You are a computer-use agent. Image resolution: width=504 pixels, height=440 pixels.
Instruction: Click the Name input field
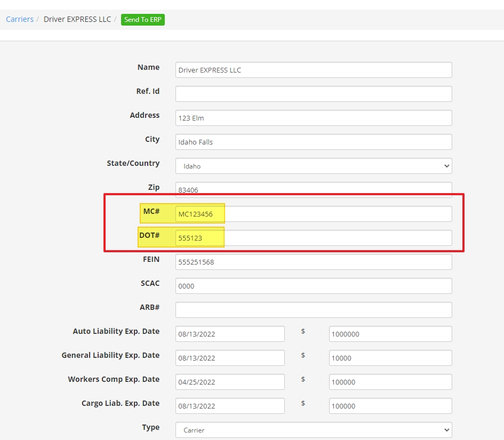click(313, 70)
